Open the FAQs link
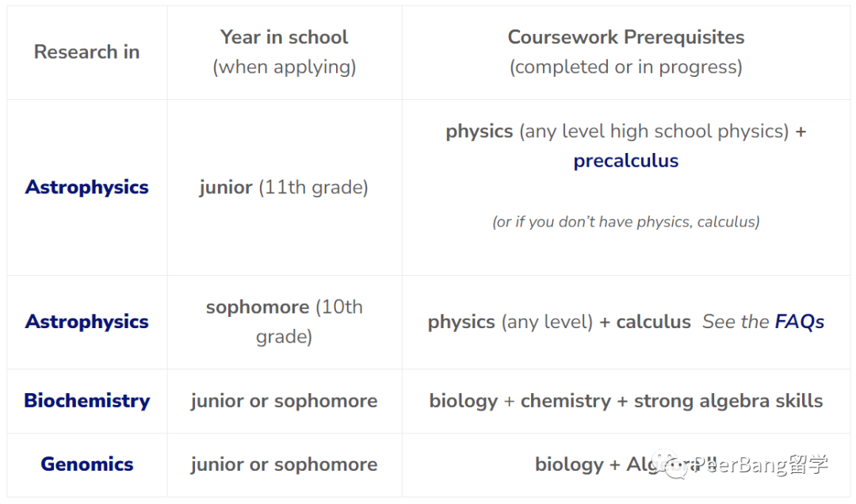 coord(799,322)
